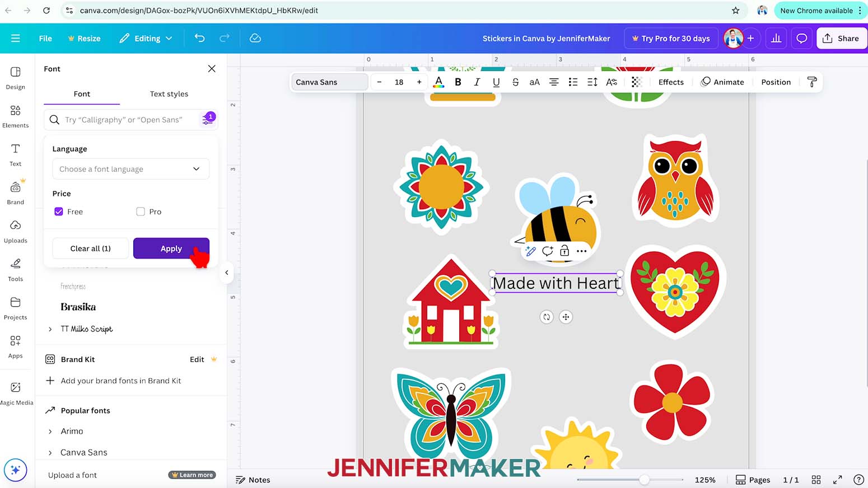Open the text color picker
Viewport: 868px width, 488px height.
point(439,82)
